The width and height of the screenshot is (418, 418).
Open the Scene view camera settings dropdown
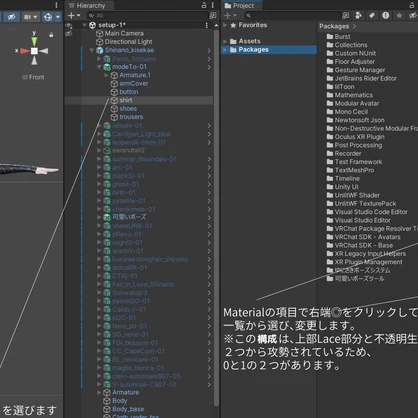tap(30, 17)
